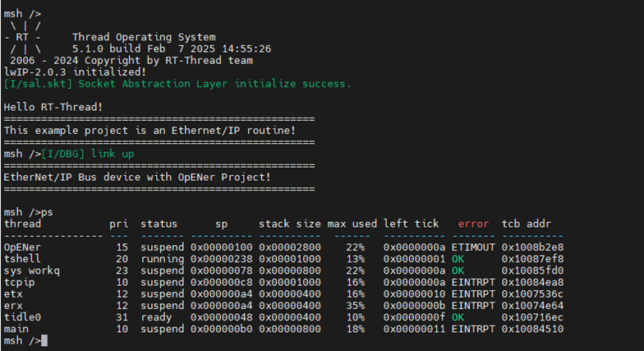Image resolution: width=644 pixels, height=351 pixels.
Task: Click the 'tshell' thread row name
Action: pyautogui.click(x=23, y=259)
